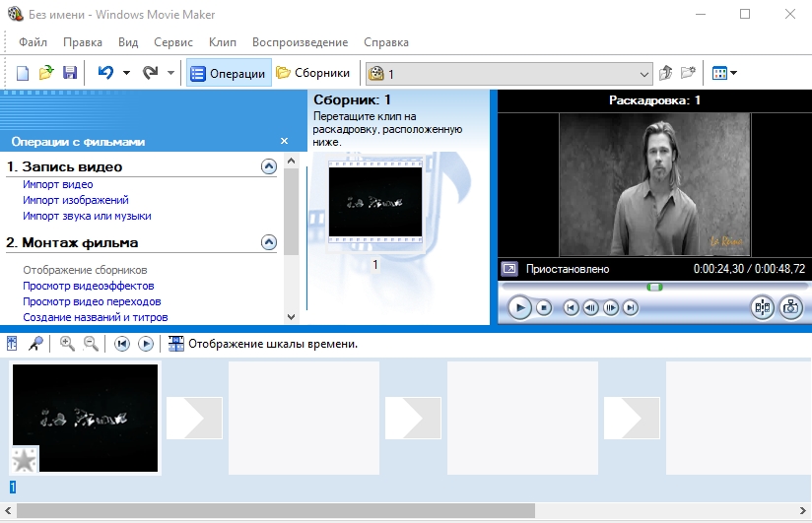
Task: Step to the previous frame
Action: coord(590,308)
